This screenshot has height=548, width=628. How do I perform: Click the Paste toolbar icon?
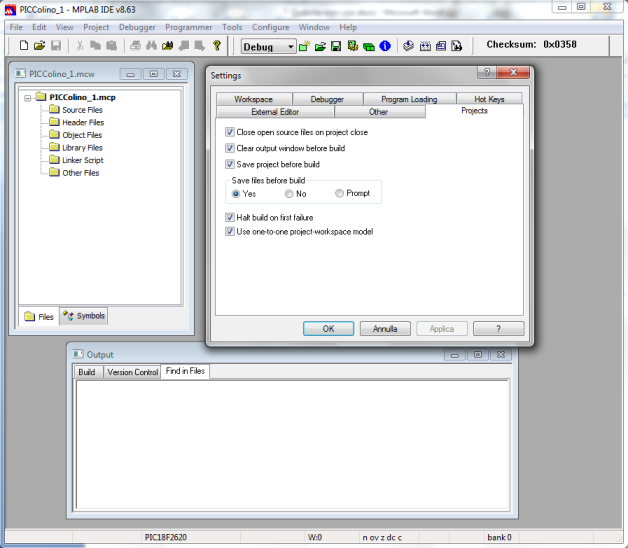point(111,46)
